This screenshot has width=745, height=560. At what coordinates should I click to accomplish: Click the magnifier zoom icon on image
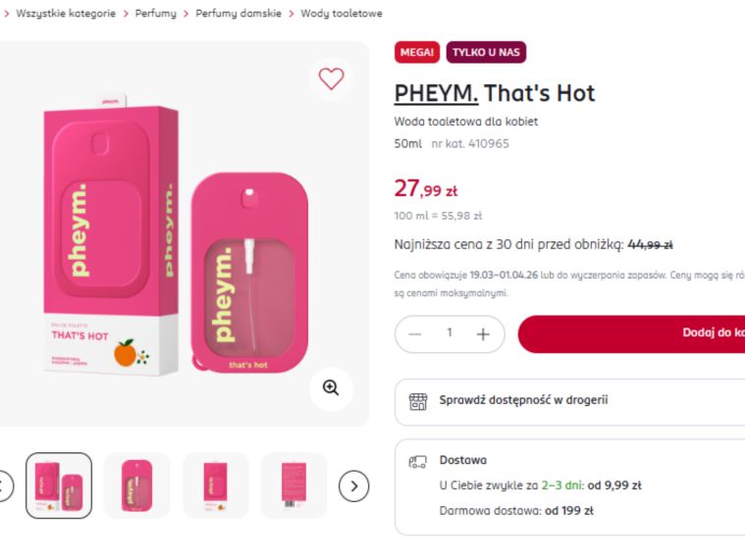click(331, 388)
